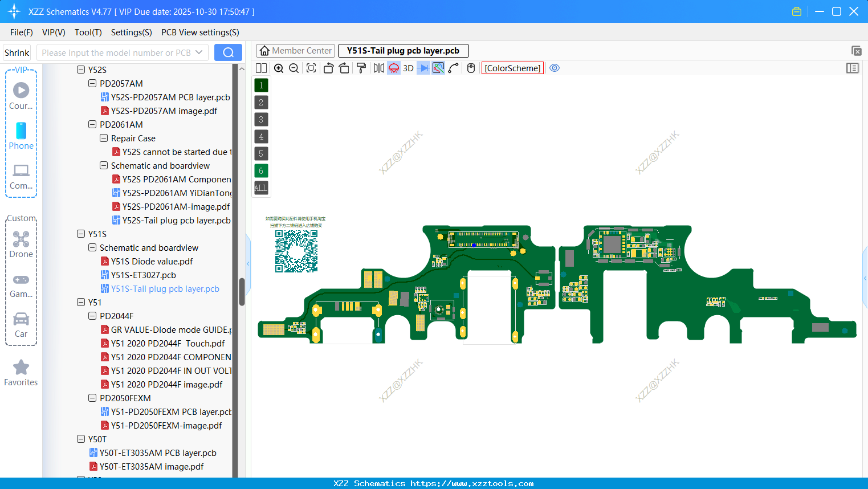Toggle the lamp highlight mode off

[x=393, y=68]
